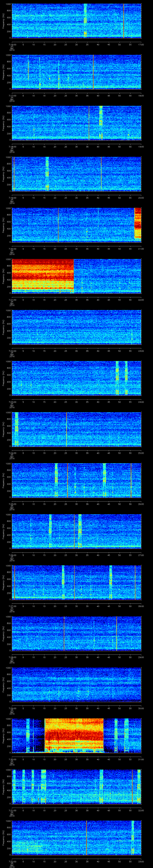The image size is (153, 868).
Task: Click the red vertical line near 35s in the 7:18:00 spectrogram
Action: [89, 123]
